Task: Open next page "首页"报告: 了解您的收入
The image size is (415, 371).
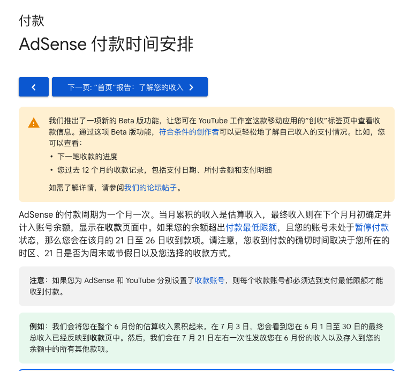Action: coord(130,87)
